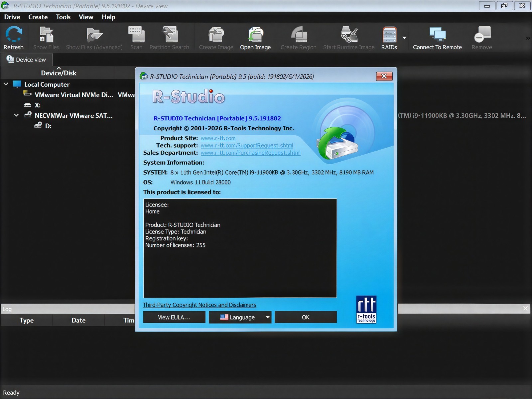
Task: Click the R-Studio app icon in title bar
Action: click(x=5, y=6)
